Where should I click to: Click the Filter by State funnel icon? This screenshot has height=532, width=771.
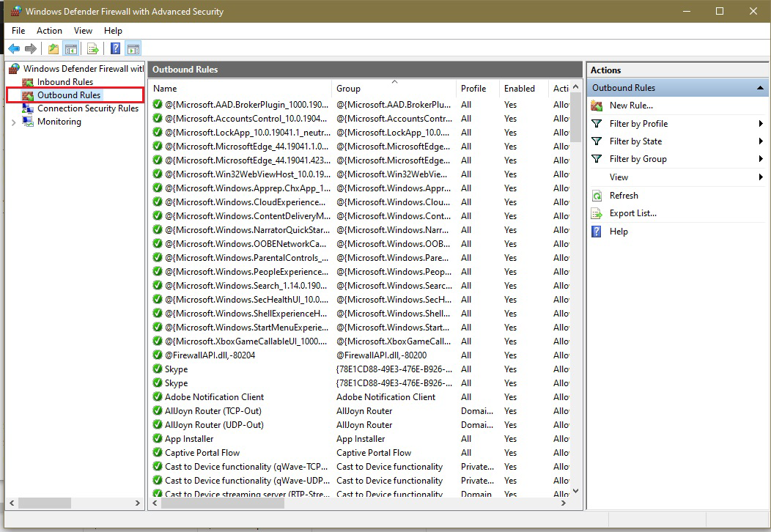tap(597, 141)
